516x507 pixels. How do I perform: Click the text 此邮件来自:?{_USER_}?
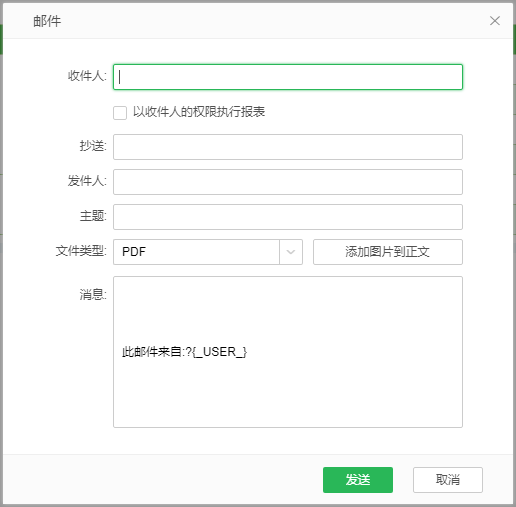[x=184, y=352]
